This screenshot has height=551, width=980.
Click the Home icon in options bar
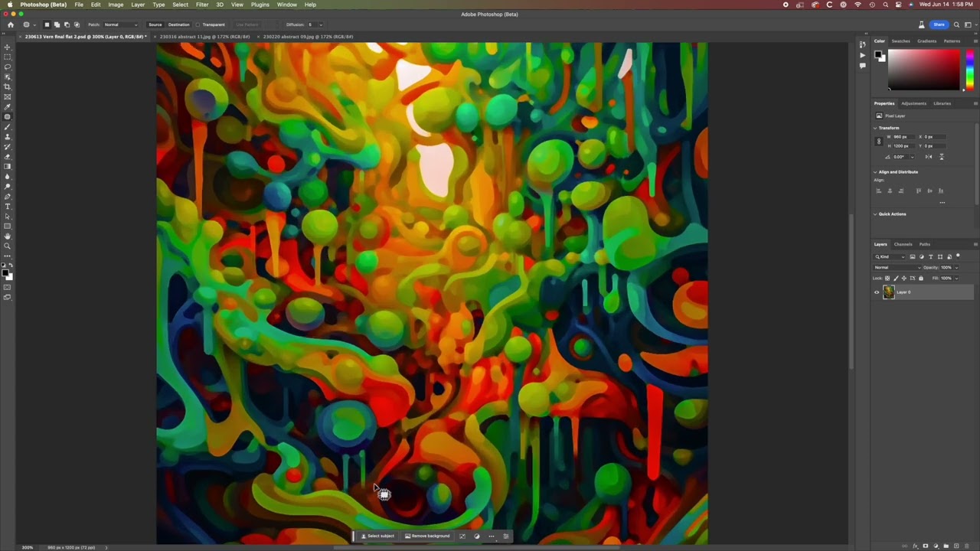10,24
